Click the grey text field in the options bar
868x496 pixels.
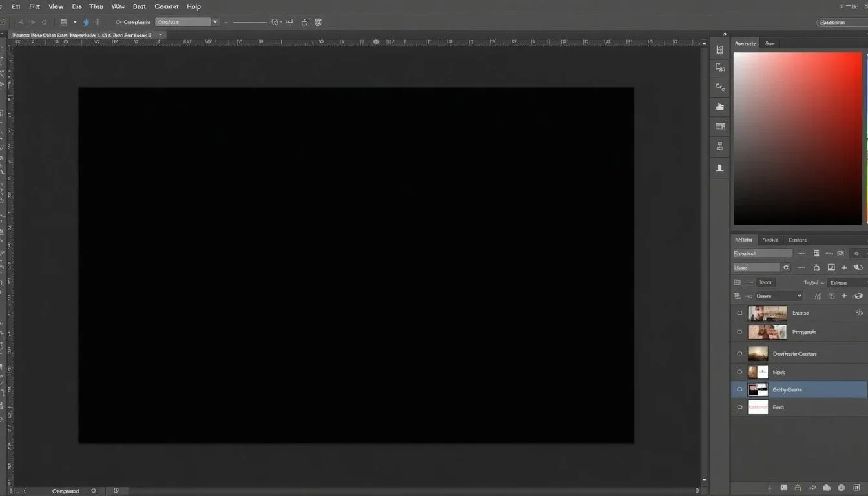(x=183, y=22)
